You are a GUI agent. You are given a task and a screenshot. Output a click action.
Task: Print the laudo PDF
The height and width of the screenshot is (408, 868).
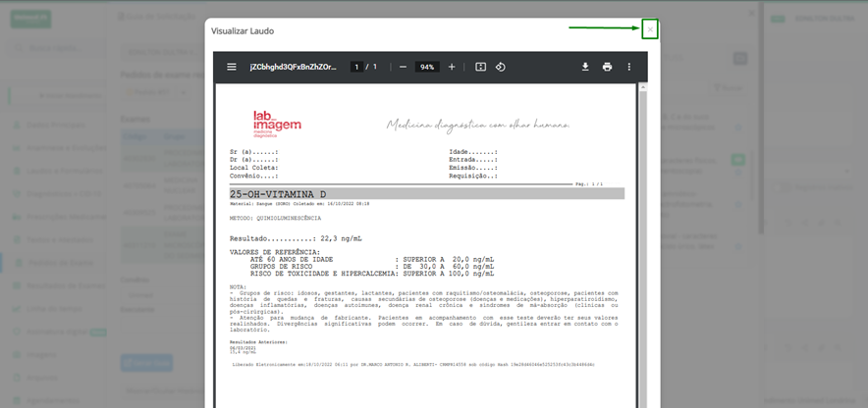tap(607, 67)
